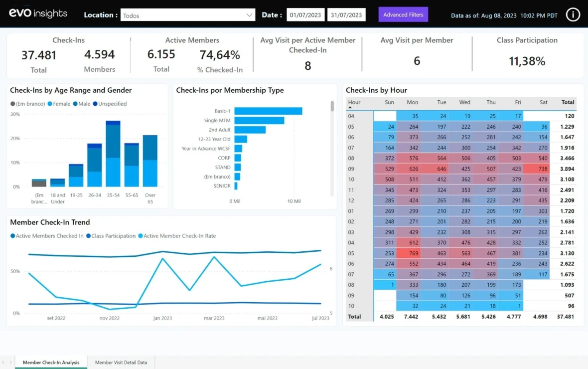Go to previous page tab arrow

pyautogui.click(x=3, y=363)
